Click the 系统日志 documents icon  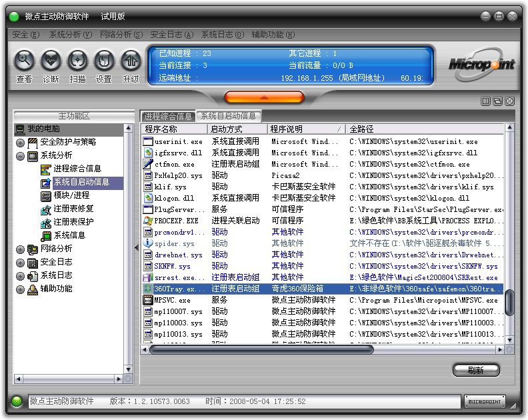tap(33, 277)
